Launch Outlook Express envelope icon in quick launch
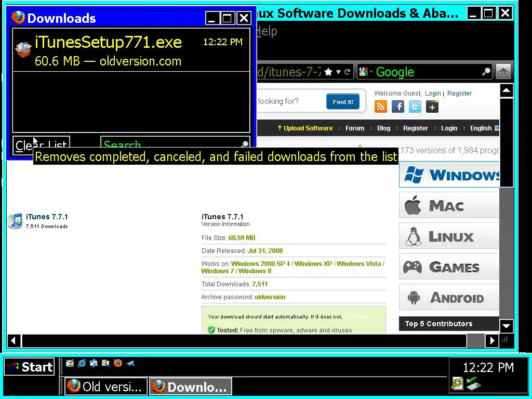This screenshot has height=399, width=532. (94, 363)
